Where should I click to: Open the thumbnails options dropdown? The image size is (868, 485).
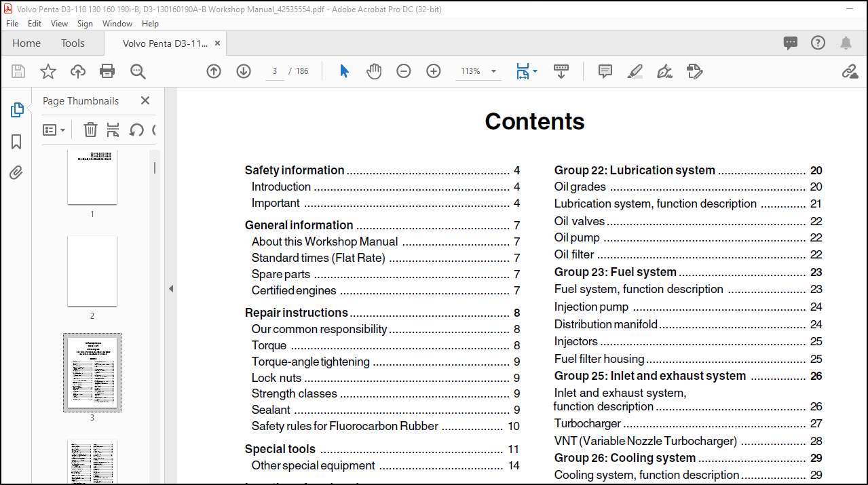[x=54, y=130]
